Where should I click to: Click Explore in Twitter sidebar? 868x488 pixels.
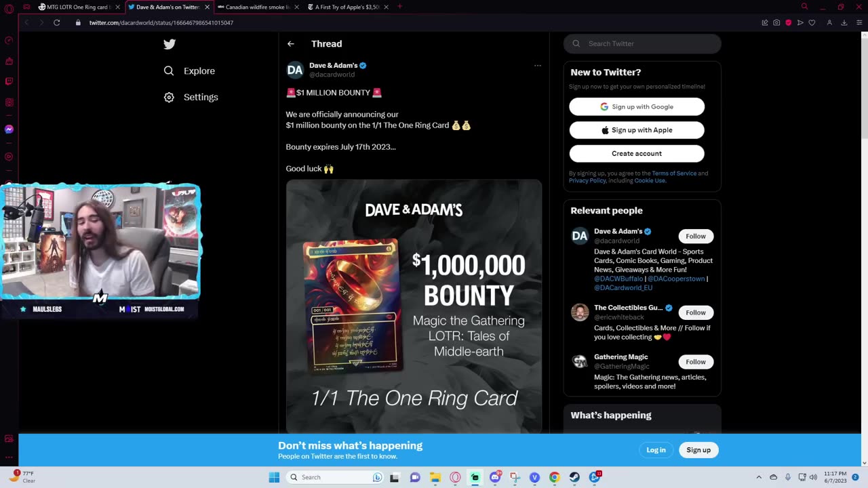[x=199, y=70]
